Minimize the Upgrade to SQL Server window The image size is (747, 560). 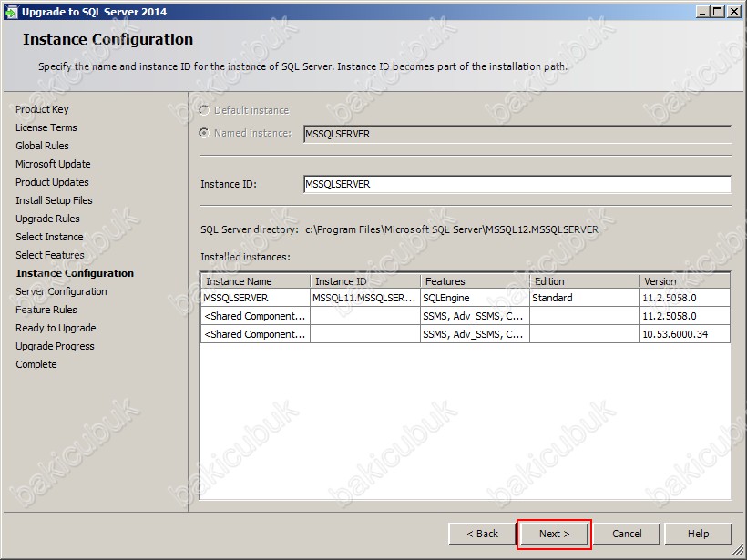pos(702,12)
